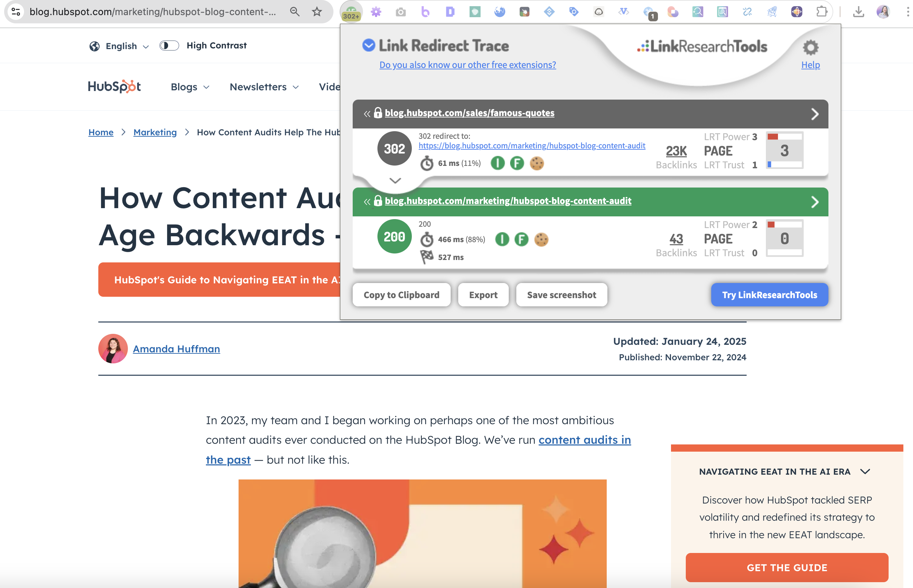Click the down chevron below the 302 badge
This screenshot has width=913, height=588.
click(395, 181)
